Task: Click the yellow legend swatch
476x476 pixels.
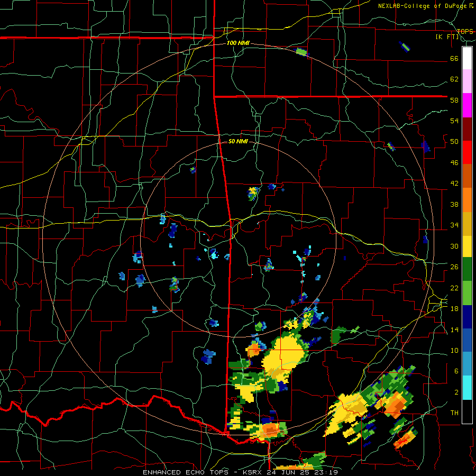Action: [x=467, y=246]
